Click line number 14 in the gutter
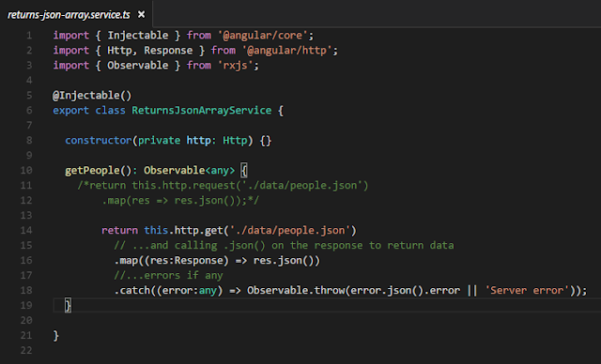601x364 pixels. click(26, 231)
